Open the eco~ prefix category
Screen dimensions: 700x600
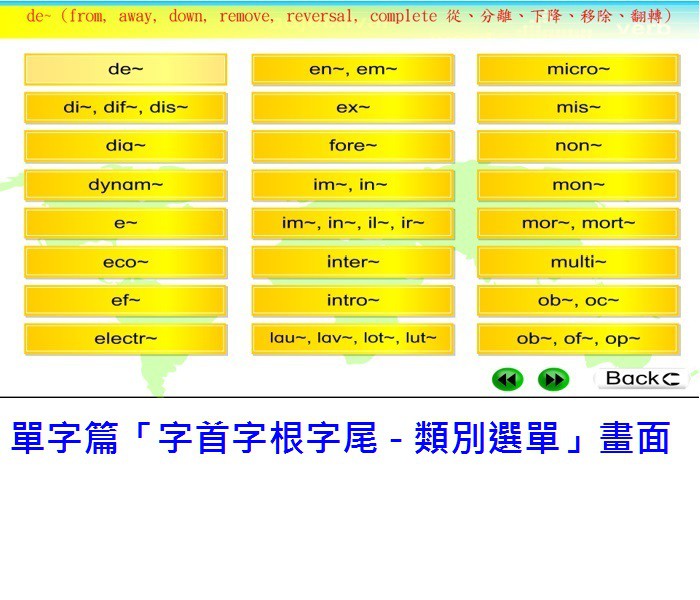coord(126,262)
